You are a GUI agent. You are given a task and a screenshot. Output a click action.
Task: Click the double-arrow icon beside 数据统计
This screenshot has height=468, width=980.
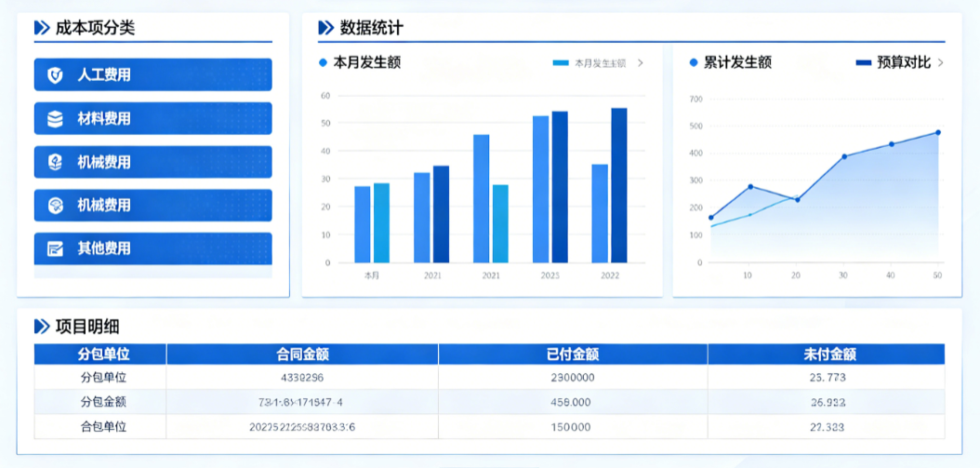(x=325, y=28)
